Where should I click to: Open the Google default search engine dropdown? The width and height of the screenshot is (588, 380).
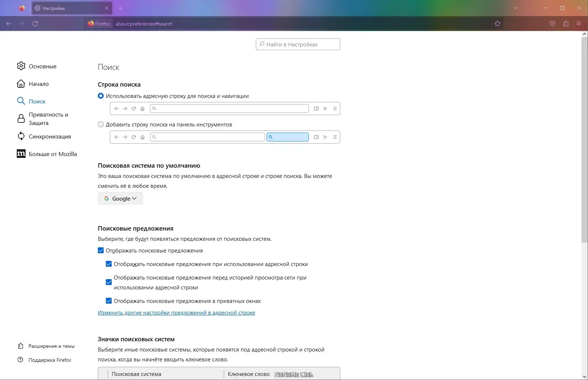(120, 198)
